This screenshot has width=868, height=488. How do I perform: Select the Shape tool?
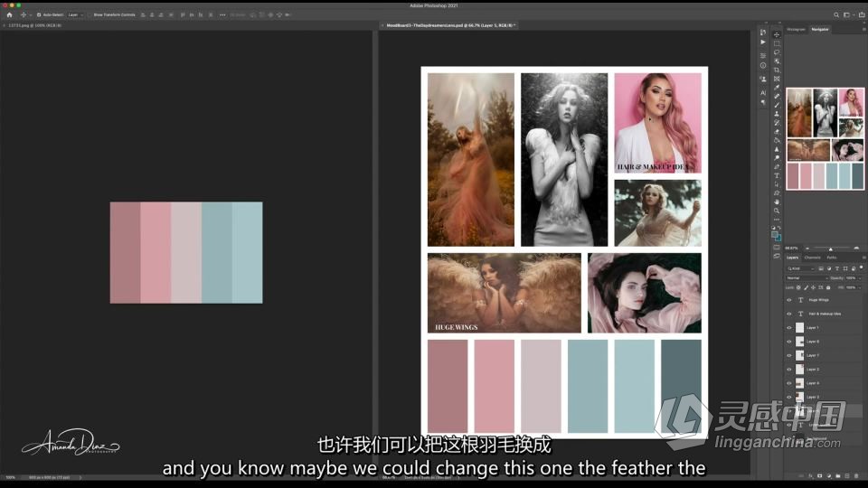pyautogui.click(x=777, y=193)
